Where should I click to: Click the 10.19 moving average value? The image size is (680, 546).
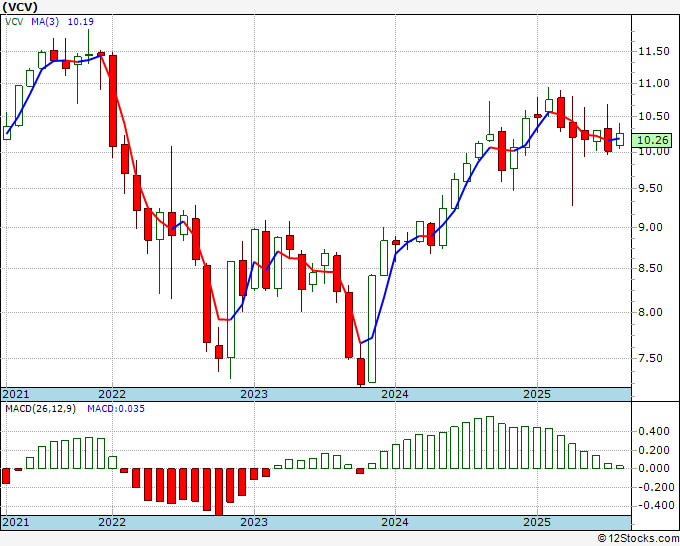point(81,22)
